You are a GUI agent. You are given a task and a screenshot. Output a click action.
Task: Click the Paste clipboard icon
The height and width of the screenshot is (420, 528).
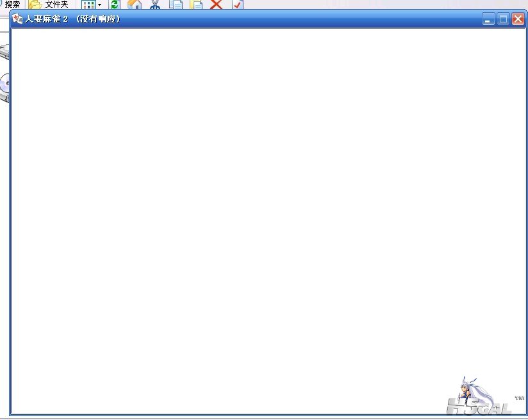point(197,4)
